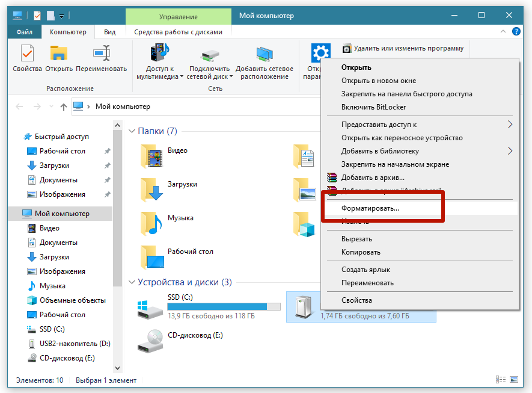Choose Создать ярлык in context menu
The height and width of the screenshot is (393, 532).
pyautogui.click(x=420, y=270)
